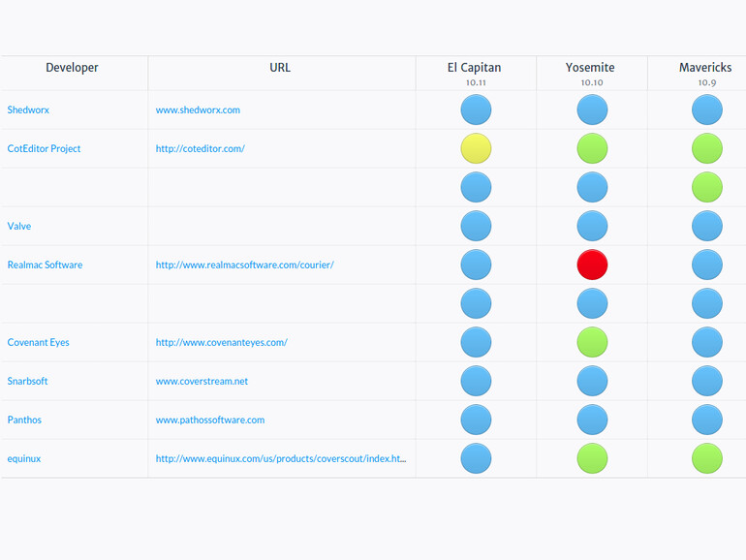Visit the www.pathossoftware.com URL

[x=210, y=420]
